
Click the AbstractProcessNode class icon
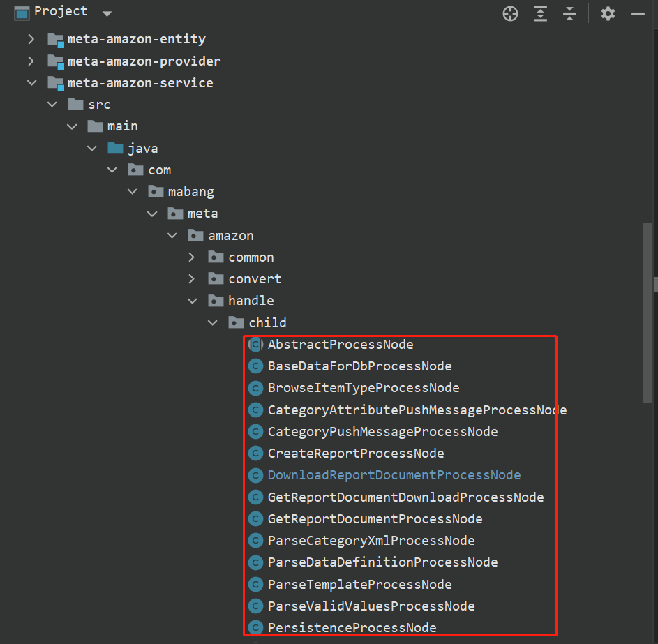pyautogui.click(x=256, y=345)
